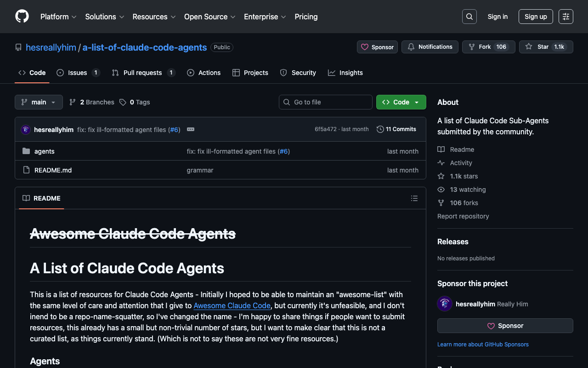This screenshot has width=588, height=368.
Task: Click the Sign up button
Action: pos(536,17)
